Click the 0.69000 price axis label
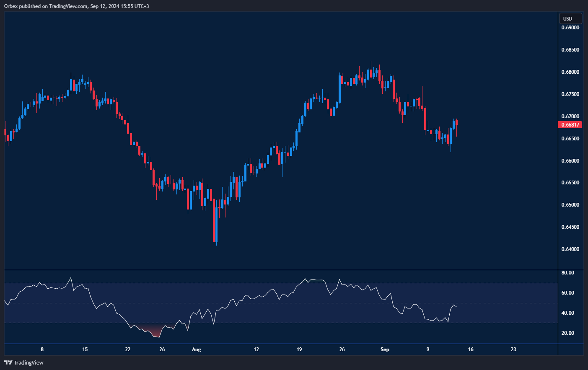Viewport: 588px width, 370px height. 570,28
